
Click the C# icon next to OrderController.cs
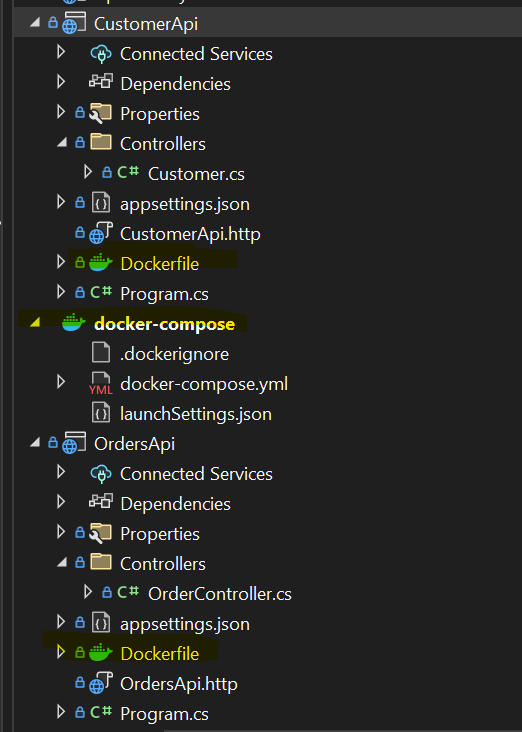[x=128, y=592]
